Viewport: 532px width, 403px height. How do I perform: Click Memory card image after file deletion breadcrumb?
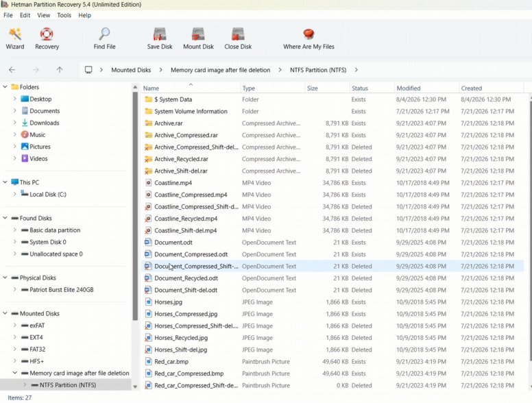[221, 70]
